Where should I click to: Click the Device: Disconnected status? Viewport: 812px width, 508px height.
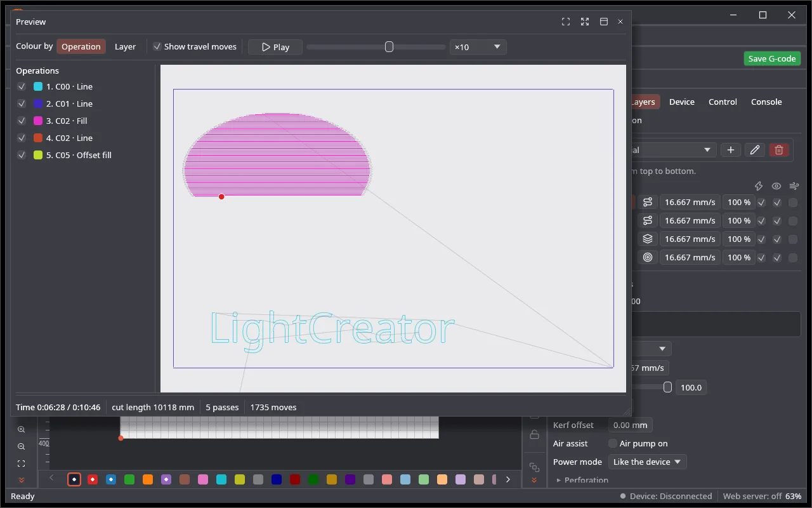click(666, 496)
